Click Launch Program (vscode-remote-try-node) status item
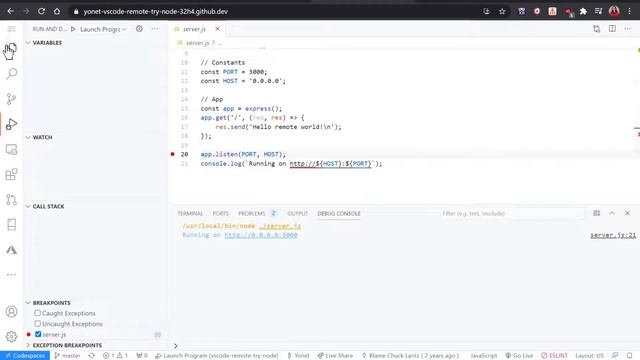The image size is (640, 360). pos(217,356)
